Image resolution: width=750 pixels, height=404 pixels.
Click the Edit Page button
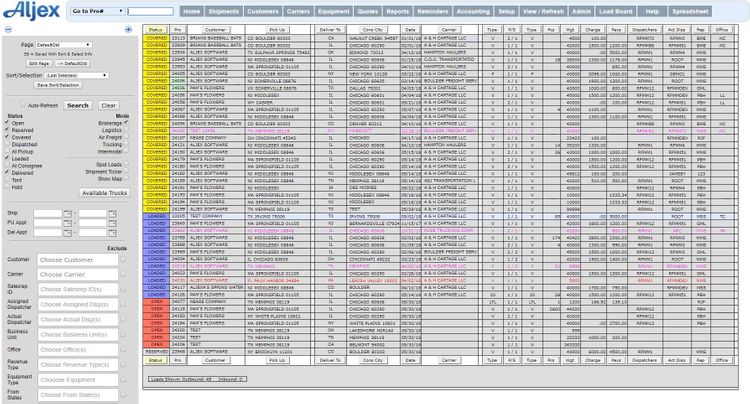[x=39, y=63]
